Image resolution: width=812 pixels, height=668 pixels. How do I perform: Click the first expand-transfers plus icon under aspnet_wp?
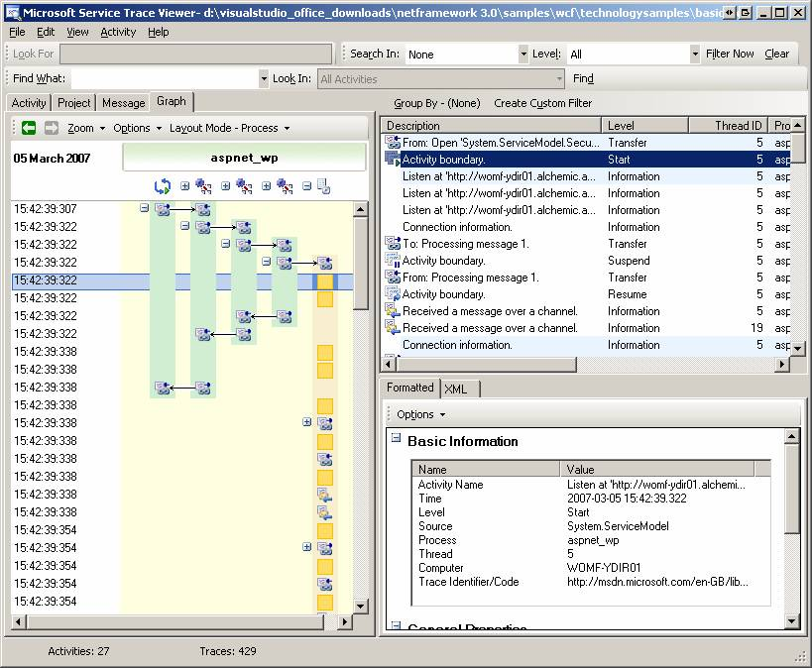(184, 185)
